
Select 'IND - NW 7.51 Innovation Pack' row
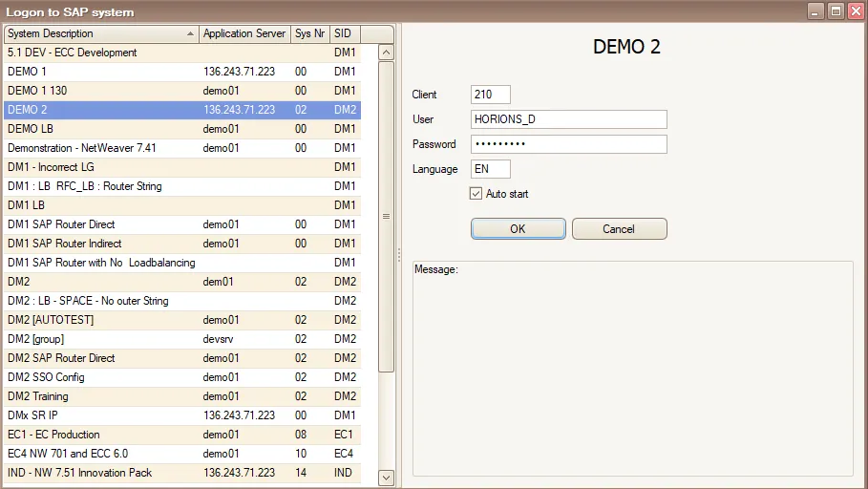point(182,473)
